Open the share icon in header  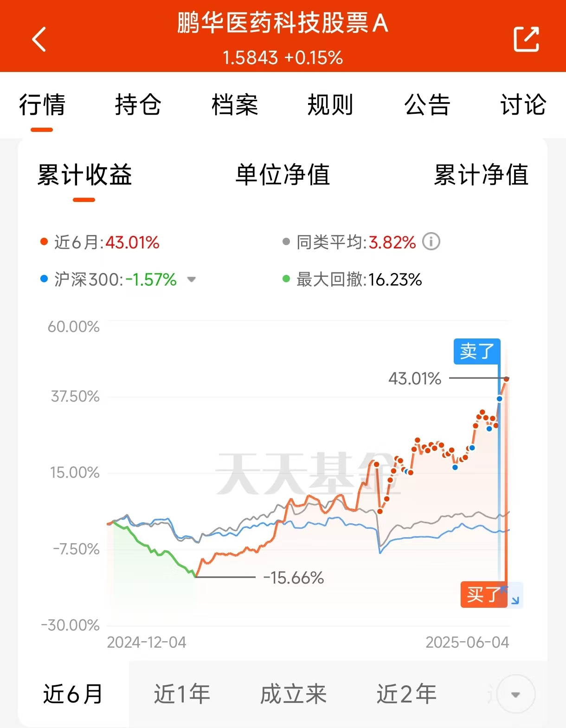coord(527,39)
